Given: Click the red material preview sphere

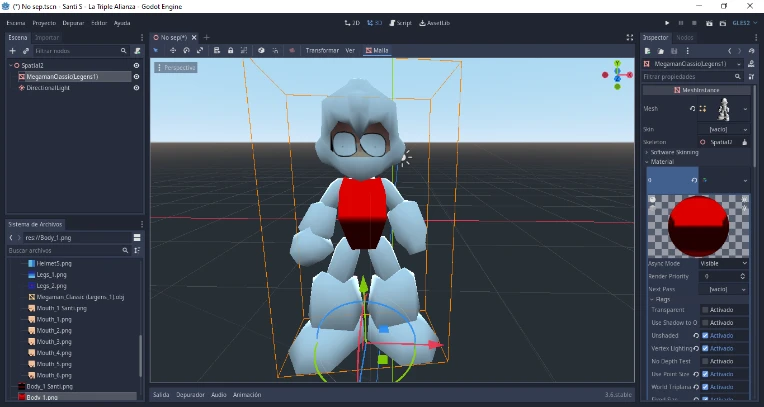Looking at the screenshot, I should point(698,226).
